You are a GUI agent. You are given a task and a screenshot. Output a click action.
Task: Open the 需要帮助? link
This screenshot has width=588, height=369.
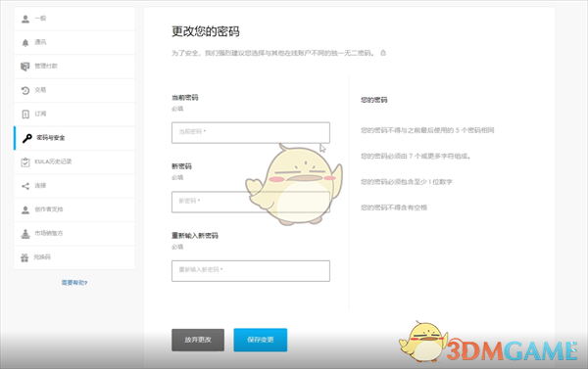click(x=74, y=283)
